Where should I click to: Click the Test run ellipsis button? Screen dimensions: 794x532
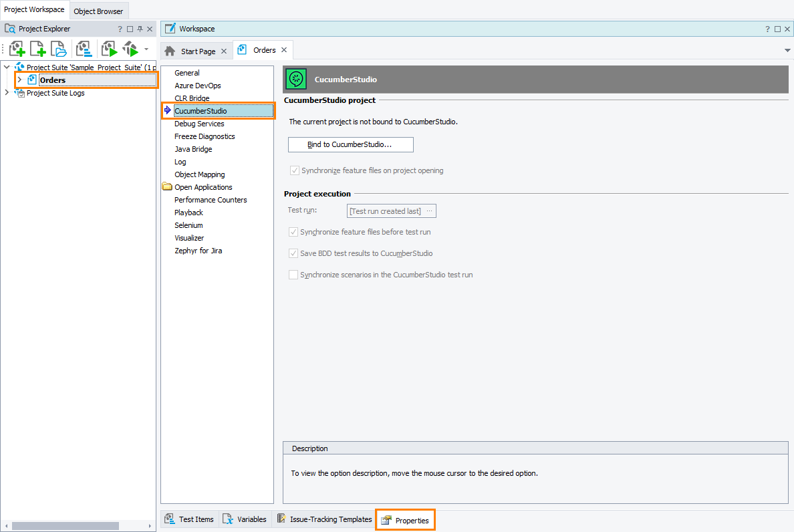click(429, 211)
